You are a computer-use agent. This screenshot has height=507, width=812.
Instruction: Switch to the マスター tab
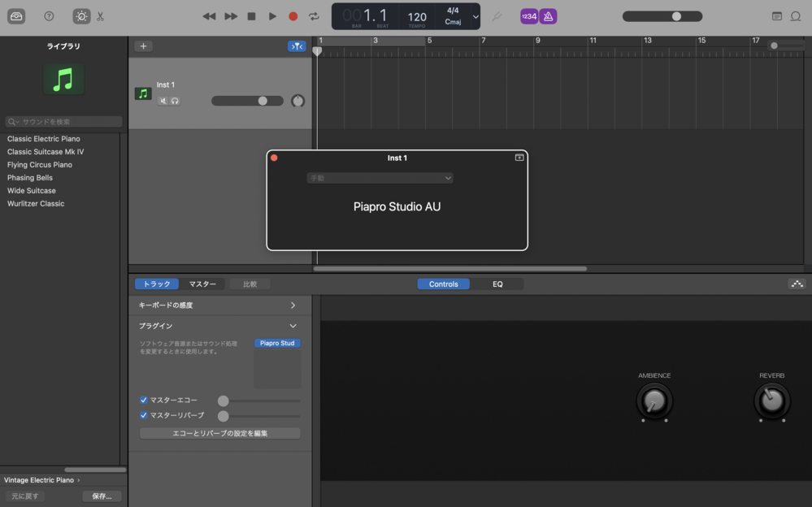[202, 284]
